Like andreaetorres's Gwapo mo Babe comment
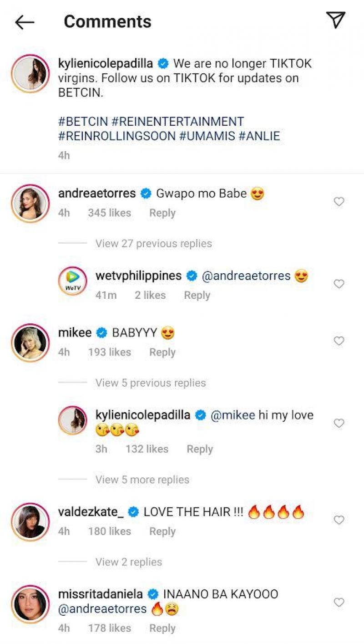Screen dimensions: 364x644 [x=339, y=202]
